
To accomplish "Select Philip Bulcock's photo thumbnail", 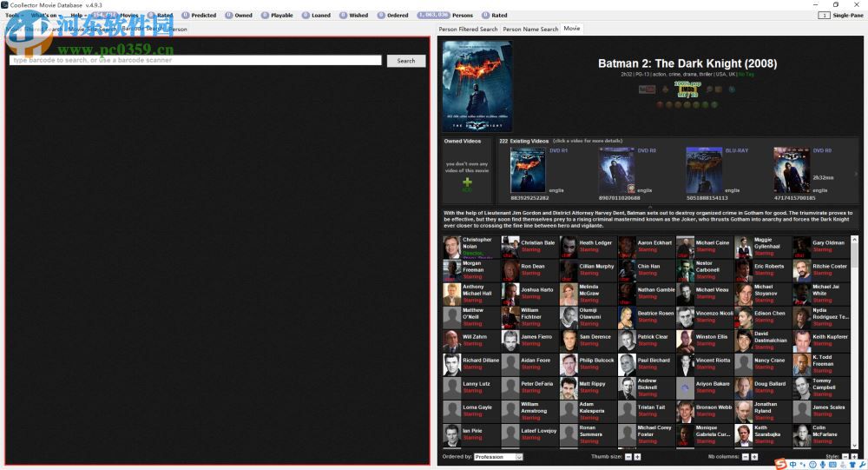I will pyautogui.click(x=569, y=365).
